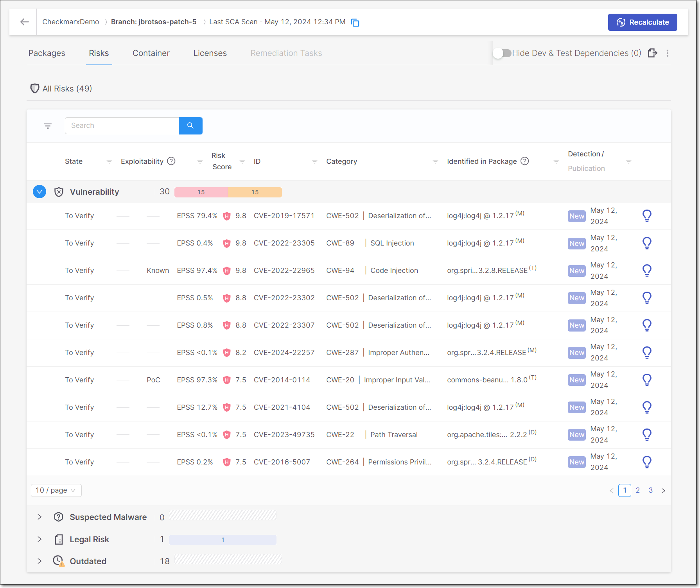Filter by the Exploitability column

200,161
